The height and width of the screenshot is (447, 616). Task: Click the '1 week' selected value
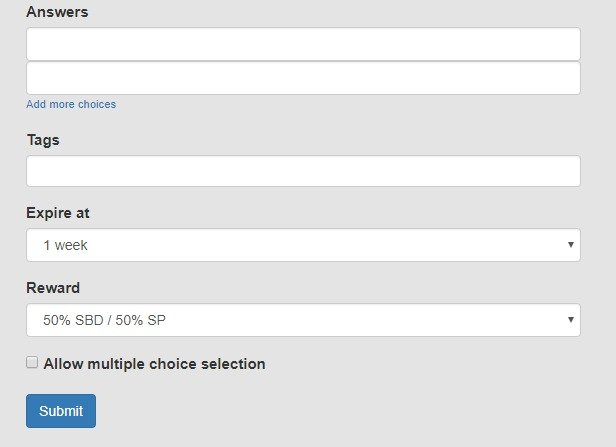[x=66, y=245]
